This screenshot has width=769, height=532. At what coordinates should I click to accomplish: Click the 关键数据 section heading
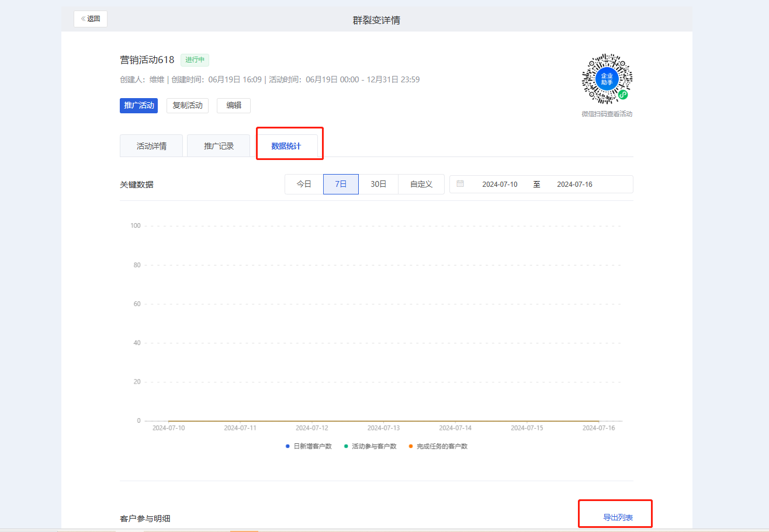[137, 185]
